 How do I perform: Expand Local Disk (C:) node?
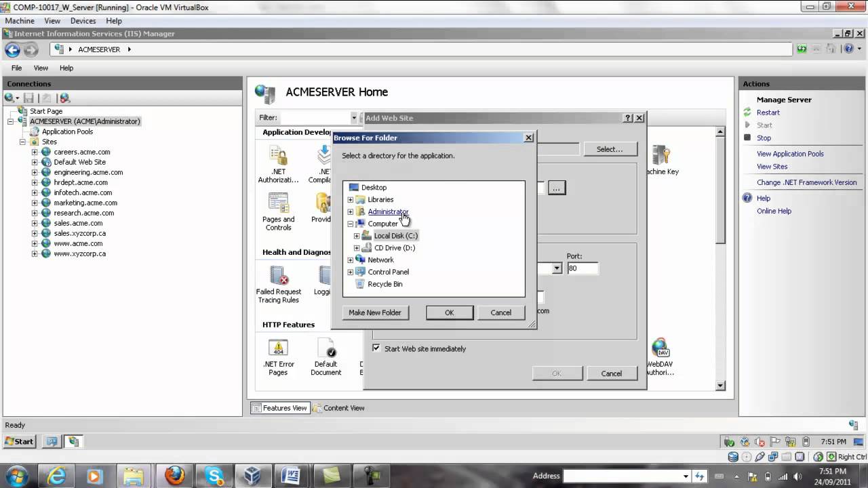(357, 236)
